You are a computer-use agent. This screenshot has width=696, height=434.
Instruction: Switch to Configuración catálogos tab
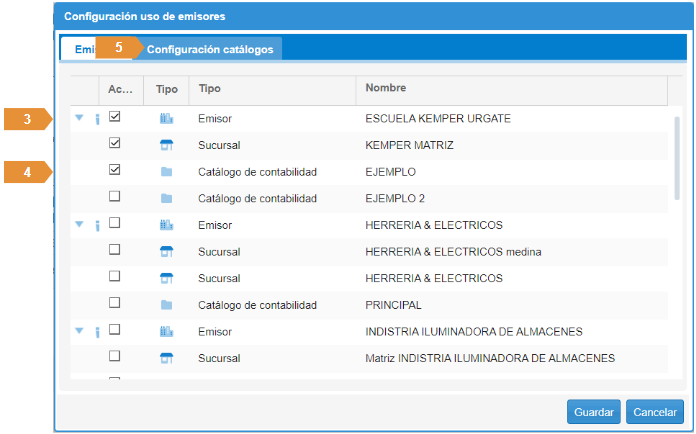click(210, 48)
